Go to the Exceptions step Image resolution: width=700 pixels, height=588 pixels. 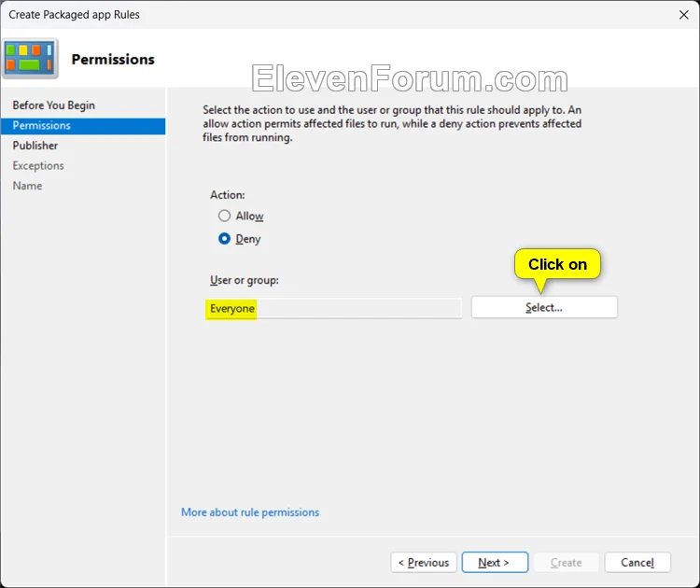pos(38,165)
